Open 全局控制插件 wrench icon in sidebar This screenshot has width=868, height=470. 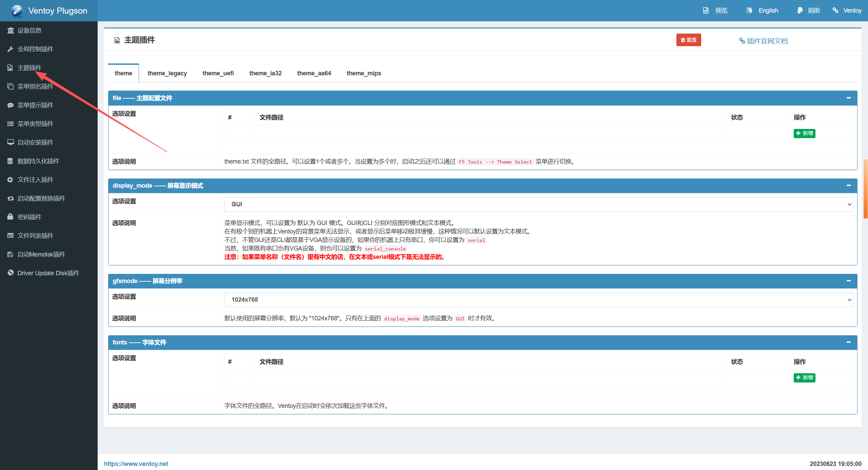pos(11,49)
